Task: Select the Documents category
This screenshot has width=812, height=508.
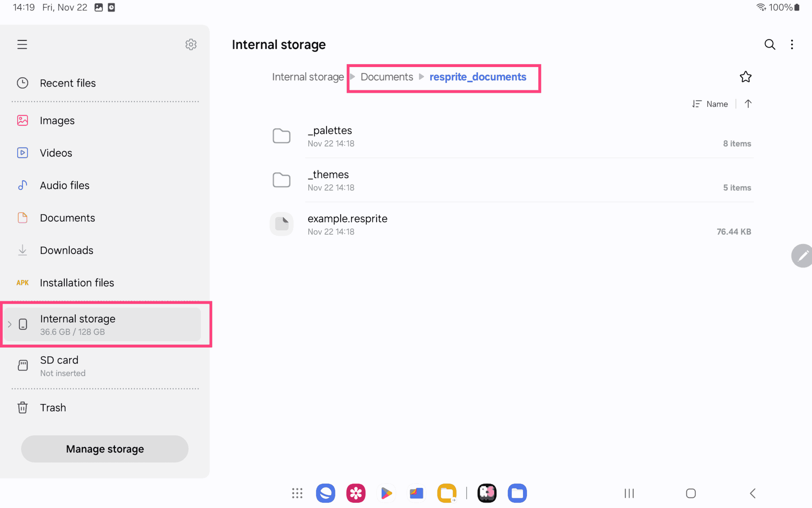Action: 67,218
